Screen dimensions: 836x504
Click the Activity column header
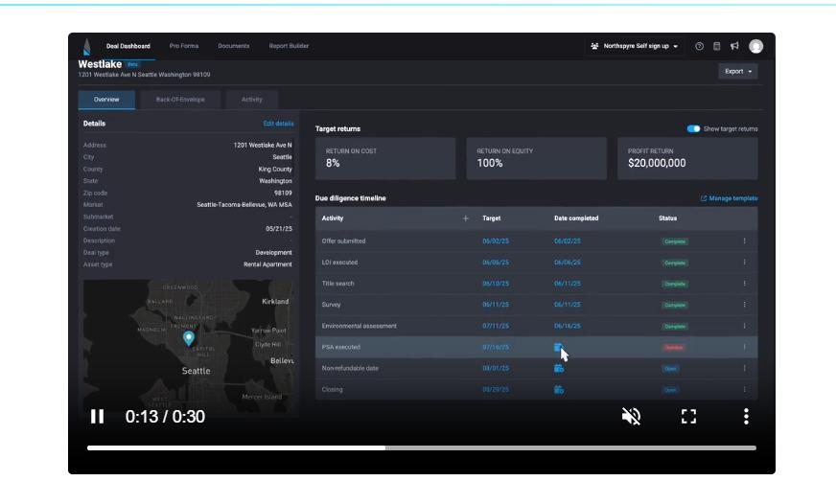coord(333,218)
